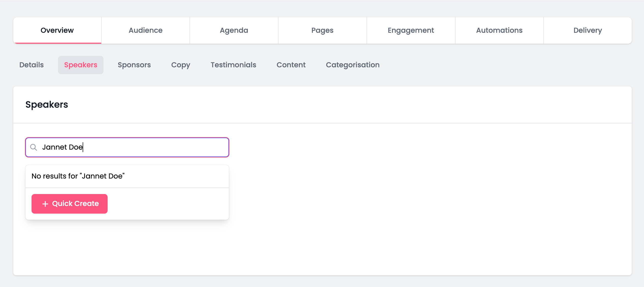
Task: Switch to Automations tab
Action: pyautogui.click(x=499, y=30)
